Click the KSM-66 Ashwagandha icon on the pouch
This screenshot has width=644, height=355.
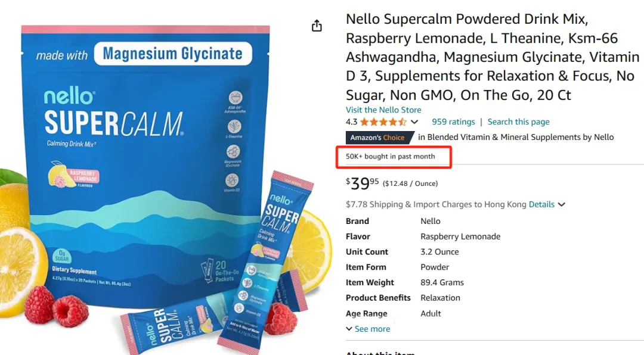(236, 99)
